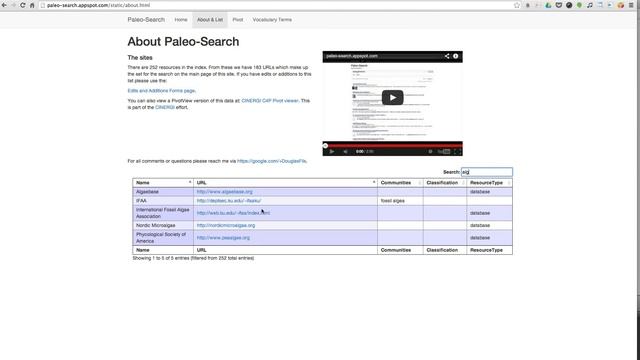Viewport: 640px width, 360px height.
Task: Open the www.algaebase.org URL link
Action: pos(224,192)
